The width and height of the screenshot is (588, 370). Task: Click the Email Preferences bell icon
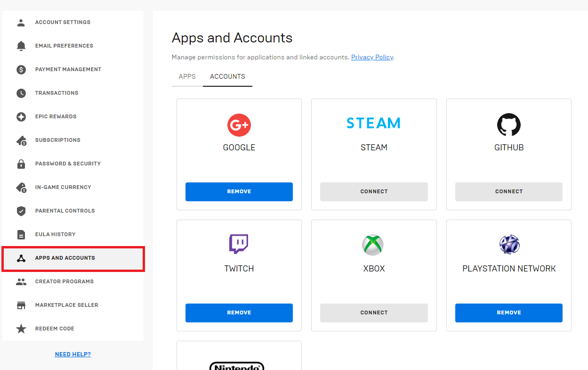21,46
